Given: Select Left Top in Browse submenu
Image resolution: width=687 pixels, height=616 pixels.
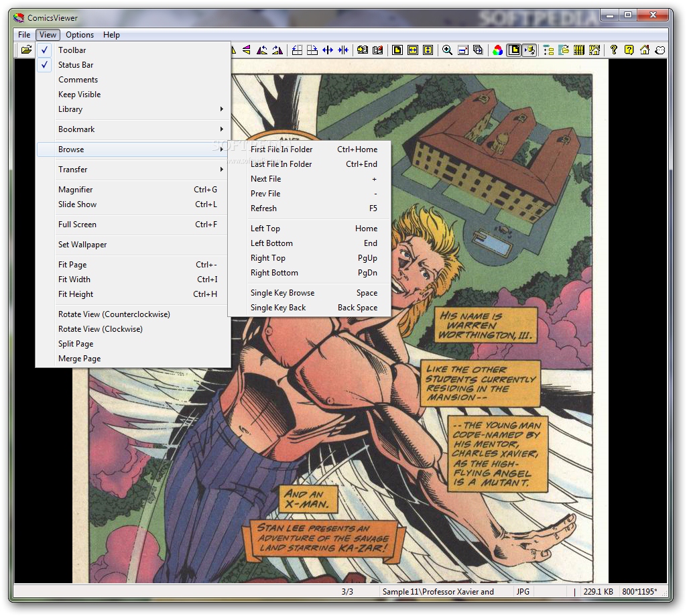Looking at the screenshot, I should click(x=310, y=229).
